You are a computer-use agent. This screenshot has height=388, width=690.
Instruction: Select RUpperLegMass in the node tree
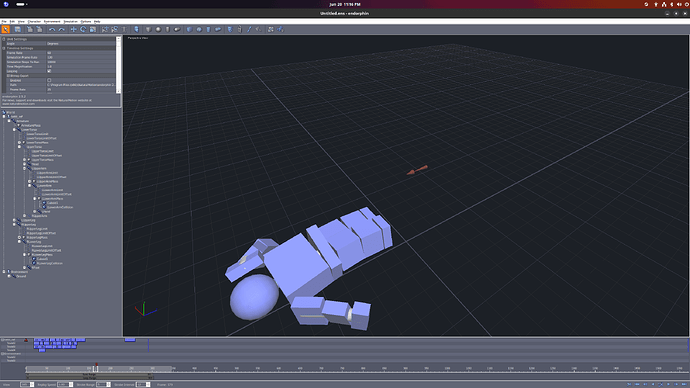37,238
